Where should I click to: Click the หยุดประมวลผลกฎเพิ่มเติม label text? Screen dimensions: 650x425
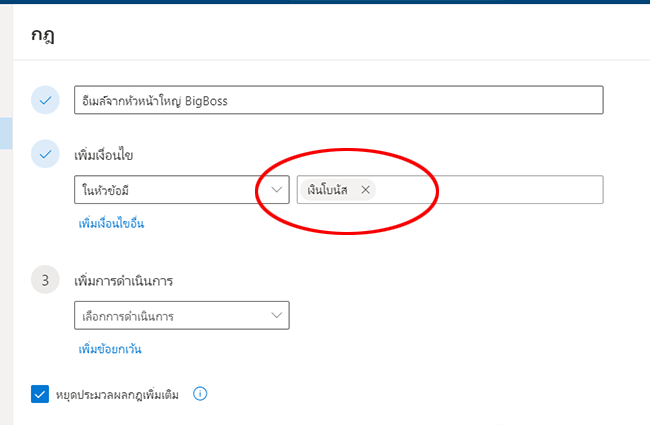[x=117, y=395]
